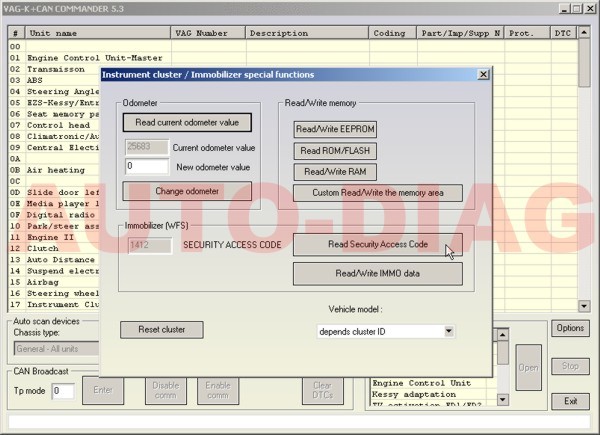
Task: Select row 0B Air heating
Action: 54,170
